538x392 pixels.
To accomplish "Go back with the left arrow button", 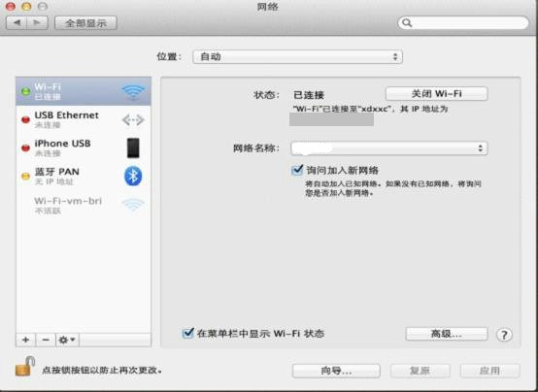I will pos(17,22).
